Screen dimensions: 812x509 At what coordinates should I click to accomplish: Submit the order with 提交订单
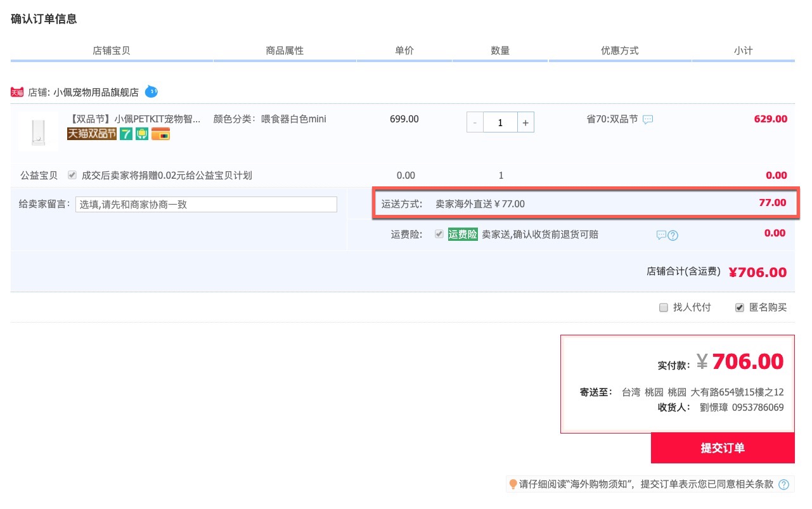pyautogui.click(x=722, y=448)
